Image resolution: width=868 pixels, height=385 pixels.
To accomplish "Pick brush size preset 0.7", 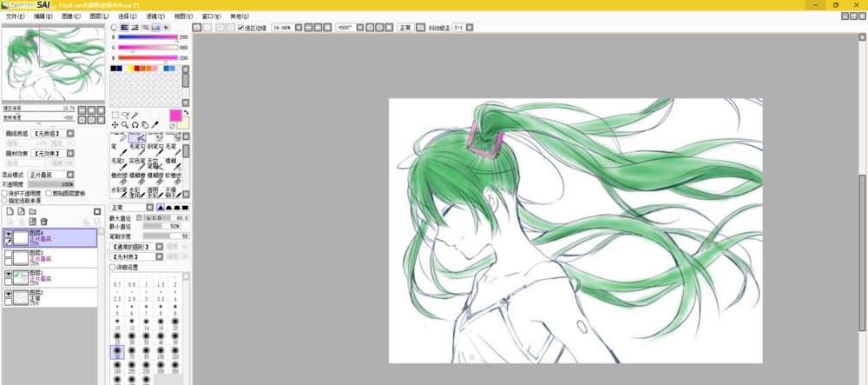I will pos(117,281).
